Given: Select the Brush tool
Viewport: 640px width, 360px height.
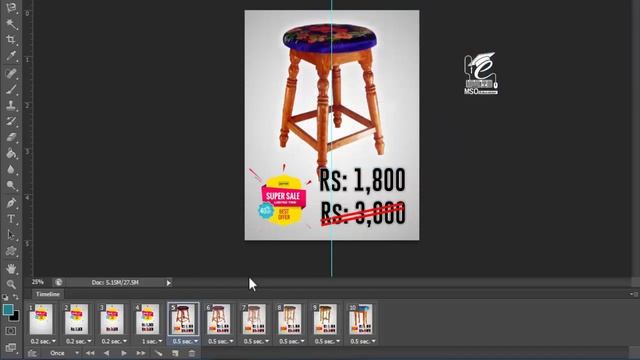Looking at the screenshot, I should [11, 89].
